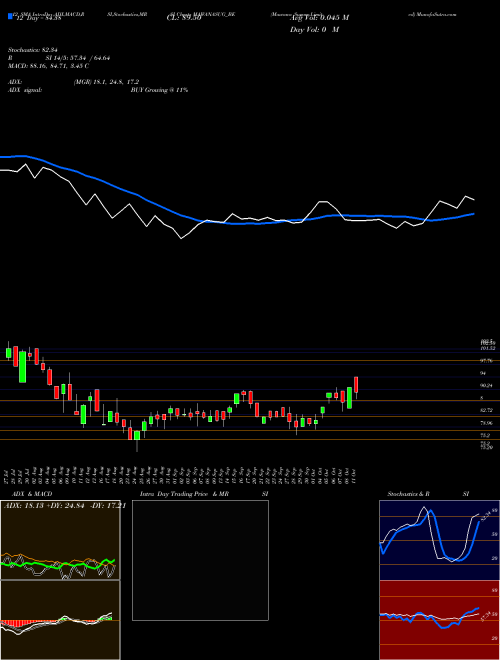Select the 'Stochastics: 82.34' reading
Screen dimensions: 500x660
coord(32,51)
